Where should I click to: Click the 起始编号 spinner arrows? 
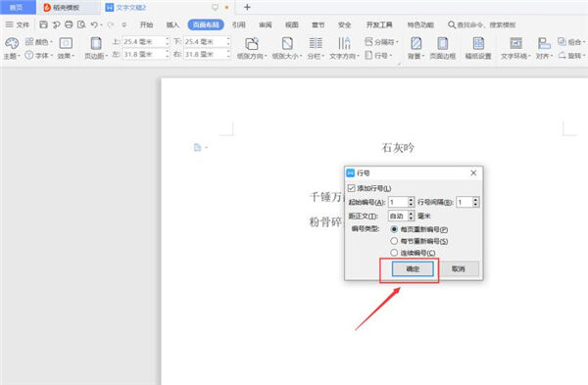click(411, 202)
